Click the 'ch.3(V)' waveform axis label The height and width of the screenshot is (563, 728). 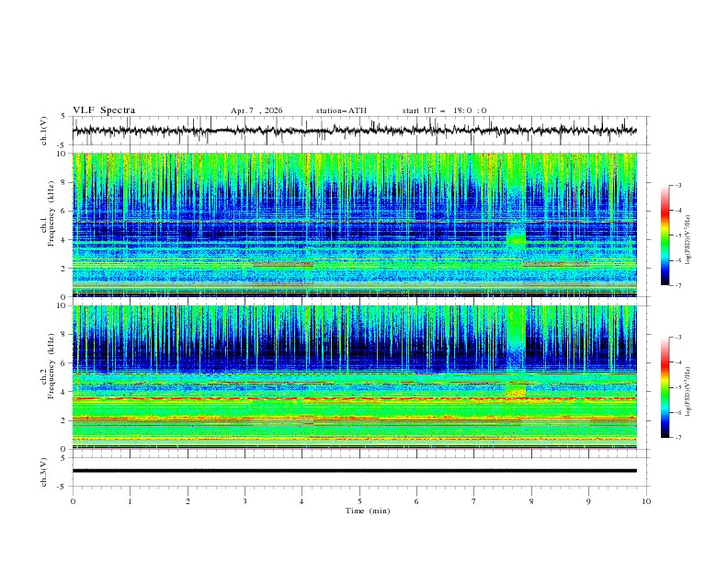(x=44, y=472)
